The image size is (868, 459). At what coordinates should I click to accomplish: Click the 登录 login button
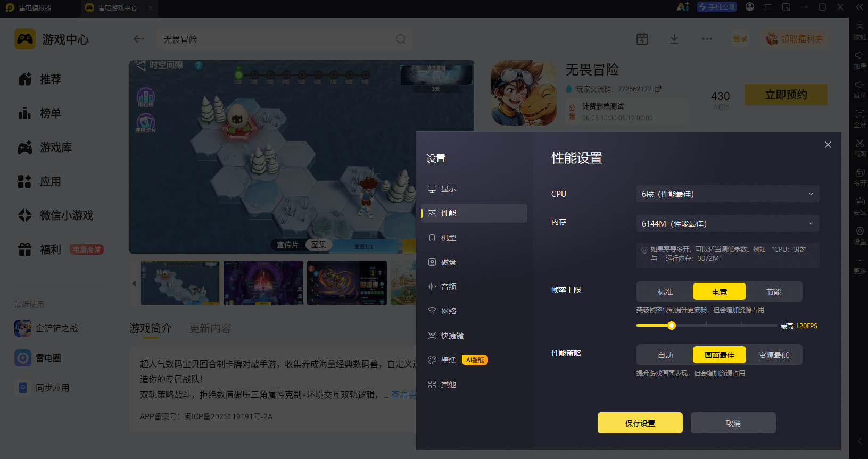pyautogui.click(x=740, y=39)
